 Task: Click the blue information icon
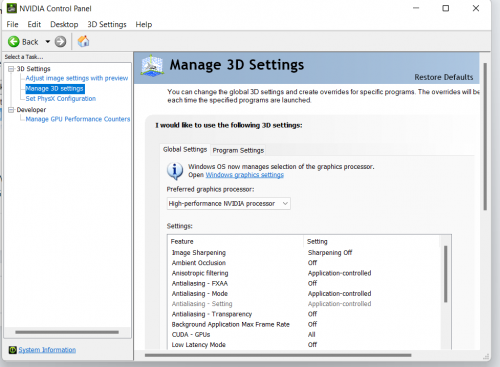coord(175,171)
